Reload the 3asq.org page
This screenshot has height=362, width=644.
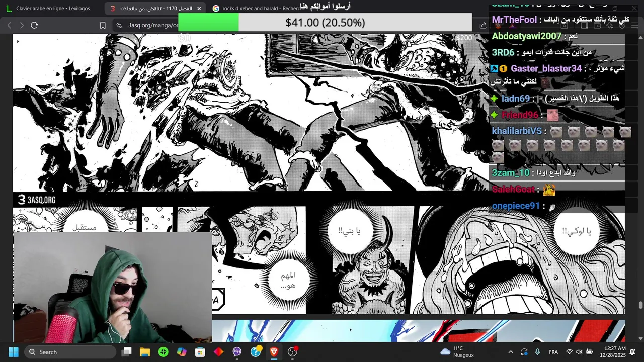[34, 25]
